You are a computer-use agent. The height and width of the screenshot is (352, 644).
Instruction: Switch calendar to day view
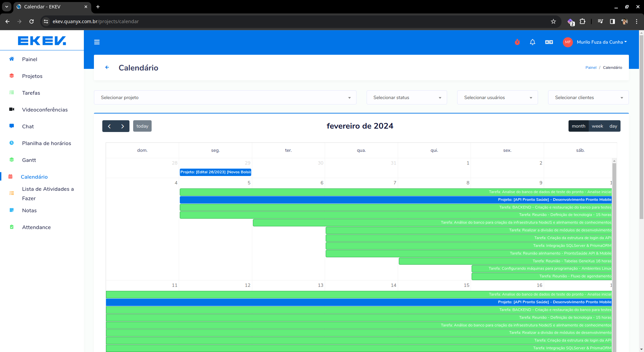[x=613, y=126]
